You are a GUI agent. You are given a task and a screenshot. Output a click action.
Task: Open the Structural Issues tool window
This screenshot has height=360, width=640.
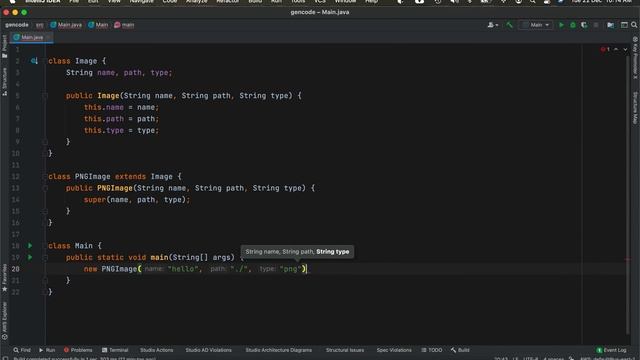pyautogui.click(x=345, y=350)
